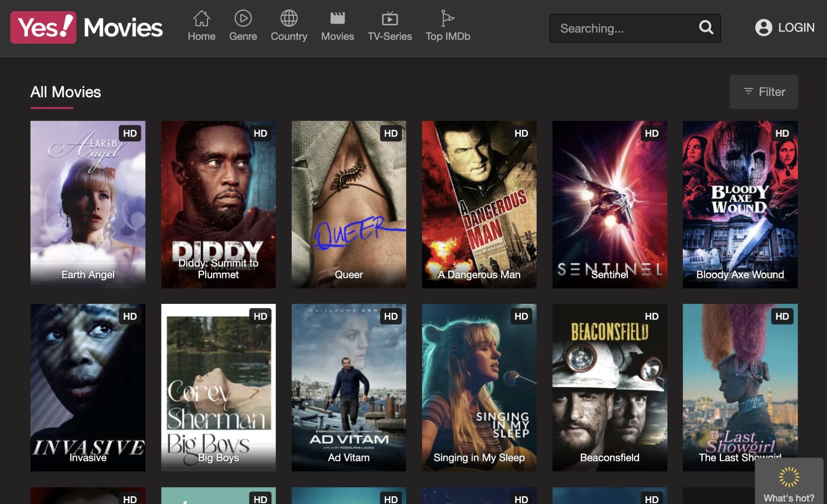The image size is (827, 504).
Task: Click the What's hot sun icon
Action: 789,476
